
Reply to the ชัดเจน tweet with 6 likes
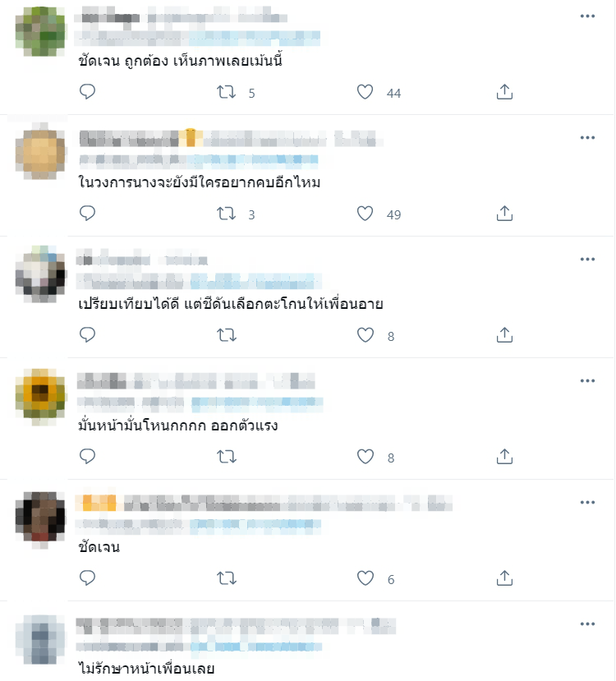(87, 578)
